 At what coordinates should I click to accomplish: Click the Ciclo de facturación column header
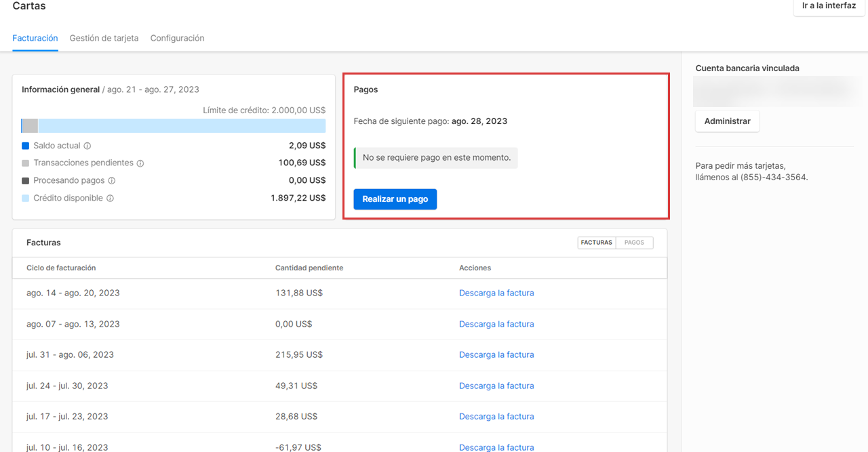[x=61, y=268]
